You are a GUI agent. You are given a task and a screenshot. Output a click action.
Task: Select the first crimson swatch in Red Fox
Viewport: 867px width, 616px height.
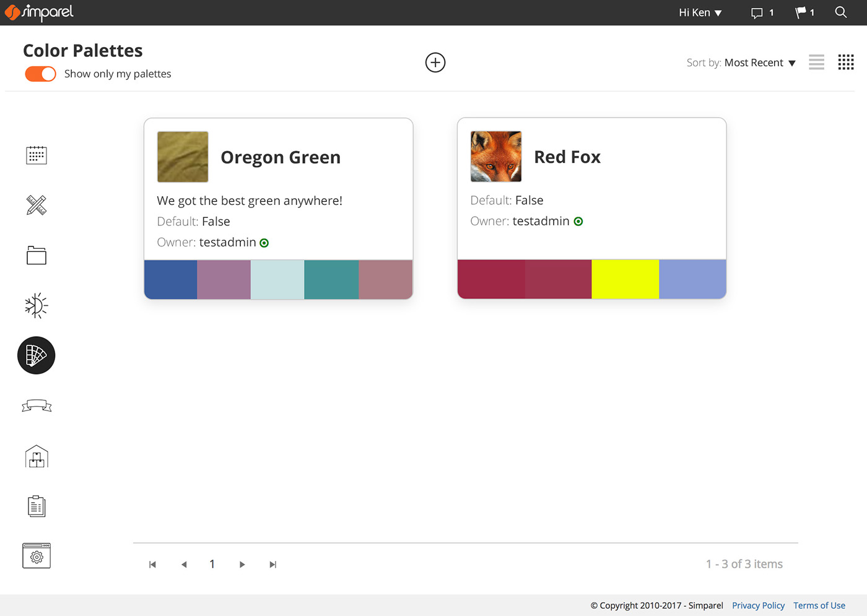[x=491, y=279]
